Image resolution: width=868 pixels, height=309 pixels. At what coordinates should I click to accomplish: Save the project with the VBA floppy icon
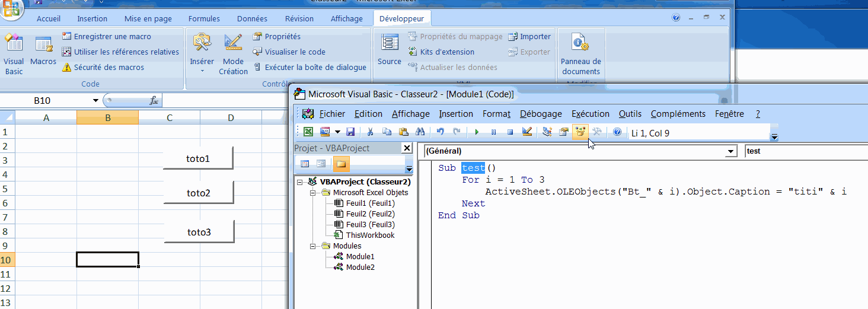click(x=350, y=132)
